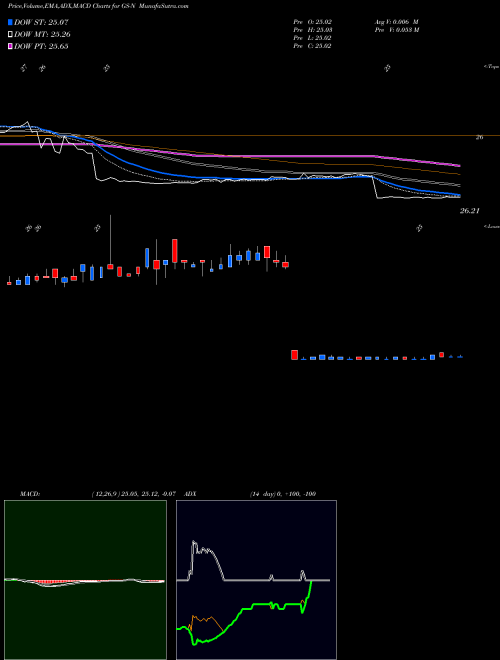Viewport: 500px width, 660px height.
Task: Select the DOW ST: 25.07 label
Action: (41, 22)
